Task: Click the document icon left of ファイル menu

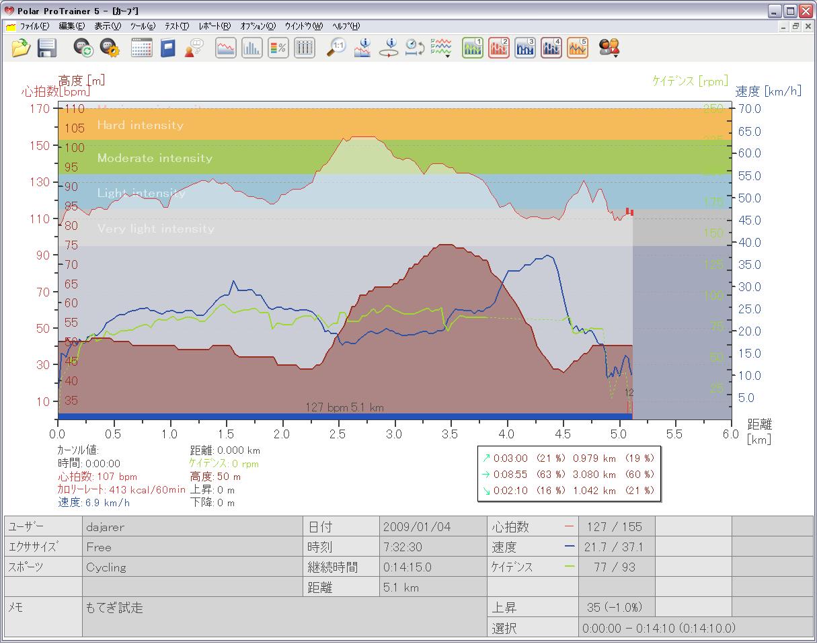Action: click(11, 27)
